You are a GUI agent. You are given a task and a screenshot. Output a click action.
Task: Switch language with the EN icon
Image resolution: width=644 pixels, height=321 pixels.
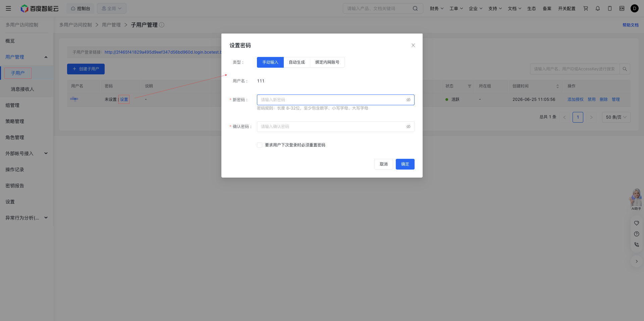pyautogui.click(x=622, y=8)
